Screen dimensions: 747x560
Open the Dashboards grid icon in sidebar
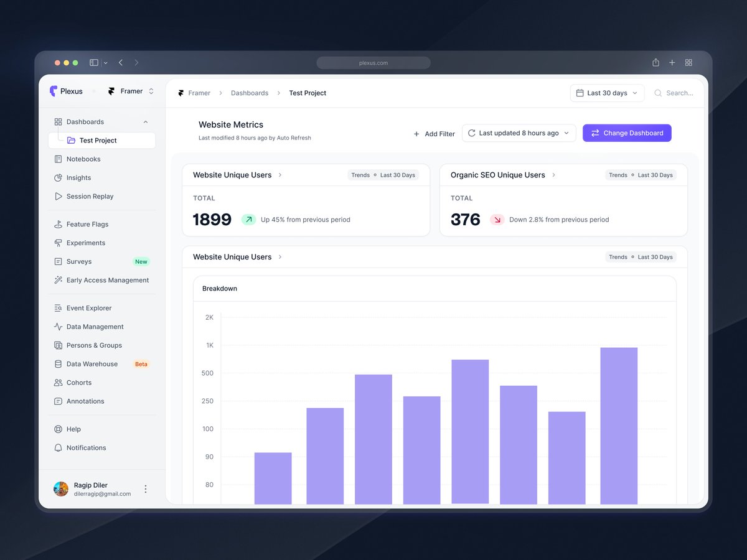point(58,122)
